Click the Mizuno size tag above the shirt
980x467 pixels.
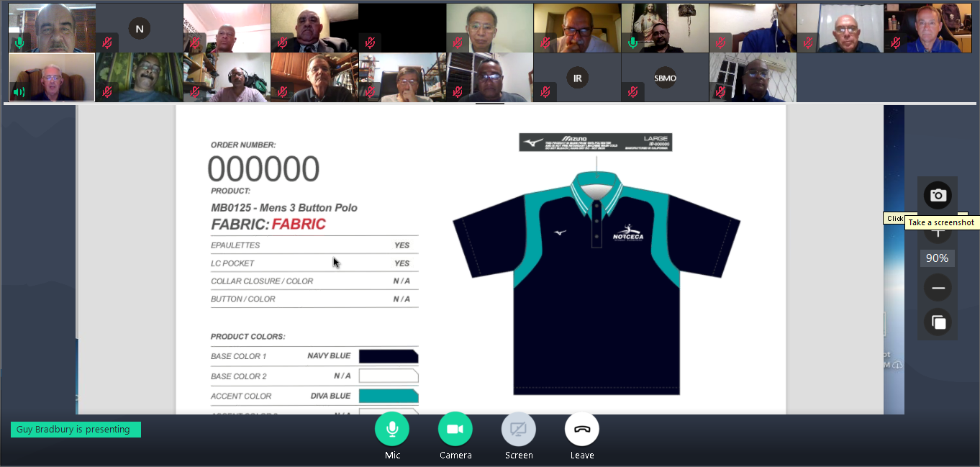pos(596,142)
